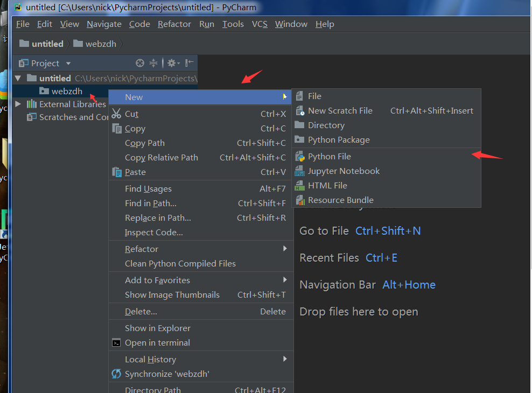Open the Navigate menu
The image size is (532, 393).
[104, 24]
